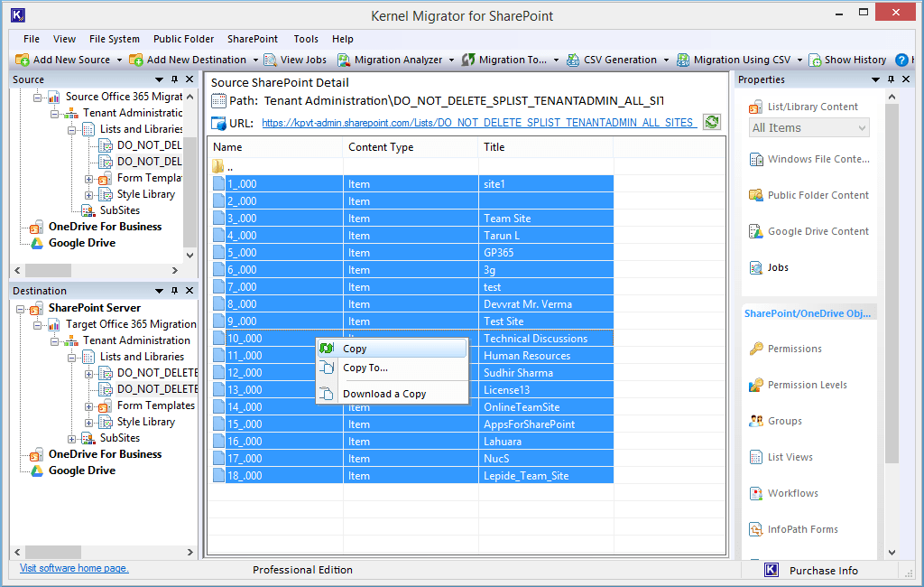Sort the list by Content Type column
The image size is (924, 587).
[x=411, y=147]
